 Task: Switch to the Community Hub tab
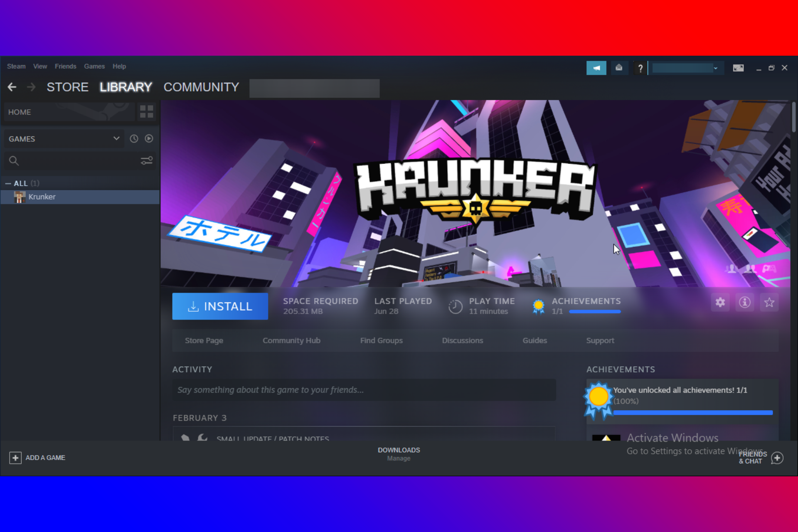pyautogui.click(x=291, y=340)
